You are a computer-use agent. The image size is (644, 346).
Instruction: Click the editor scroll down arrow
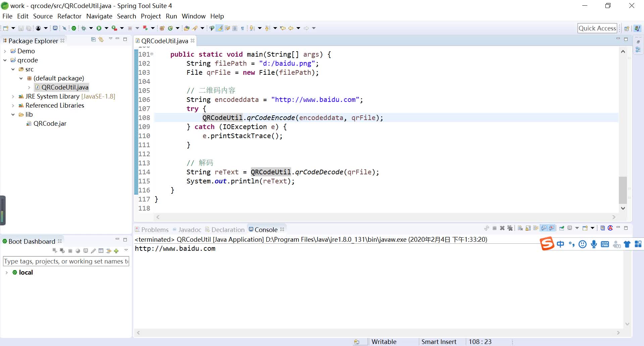623,208
